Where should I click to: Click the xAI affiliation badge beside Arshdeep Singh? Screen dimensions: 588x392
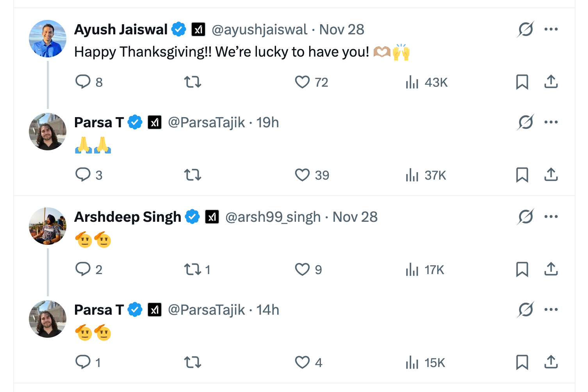[212, 217]
